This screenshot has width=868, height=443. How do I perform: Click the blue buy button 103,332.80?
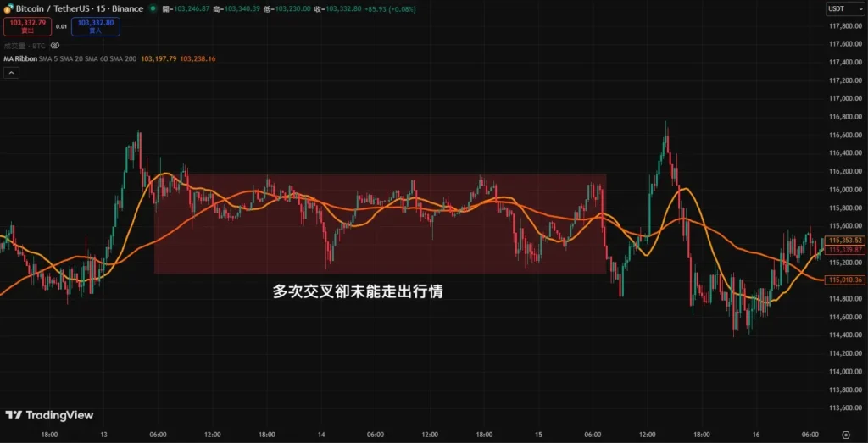point(96,26)
